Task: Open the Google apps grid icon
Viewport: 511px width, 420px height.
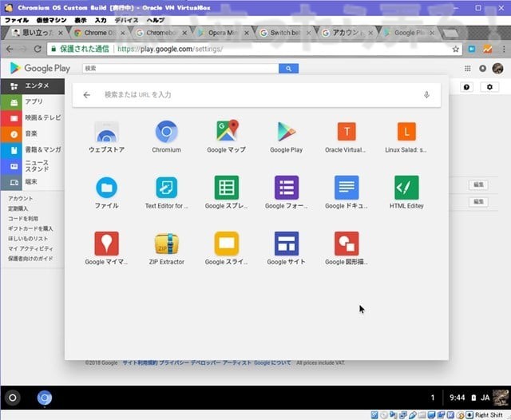Action: (x=467, y=69)
